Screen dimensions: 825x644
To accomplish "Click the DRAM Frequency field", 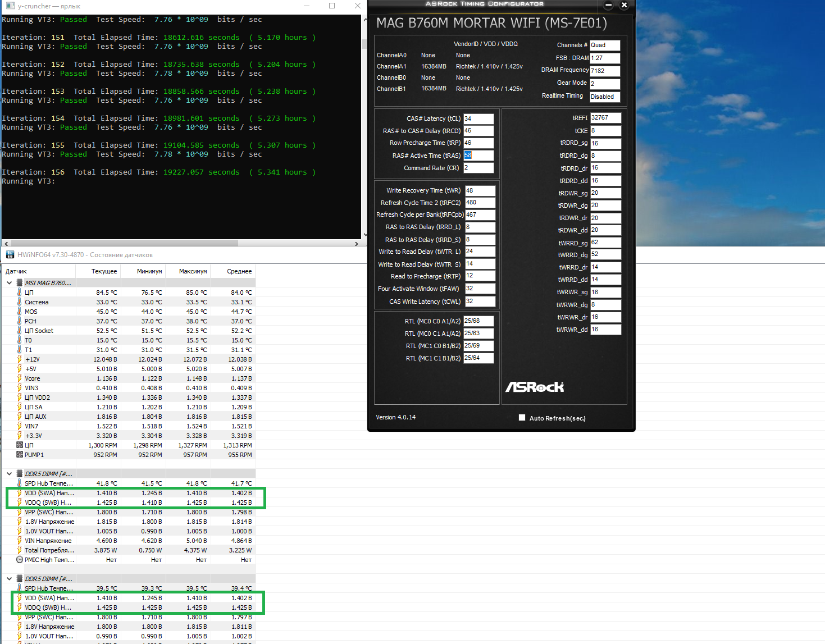I will [x=605, y=71].
